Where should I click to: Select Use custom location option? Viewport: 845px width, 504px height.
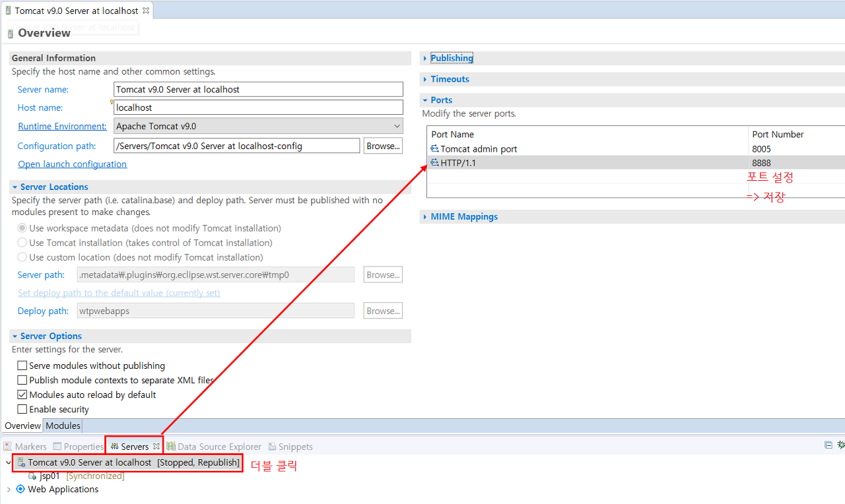click(x=22, y=257)
